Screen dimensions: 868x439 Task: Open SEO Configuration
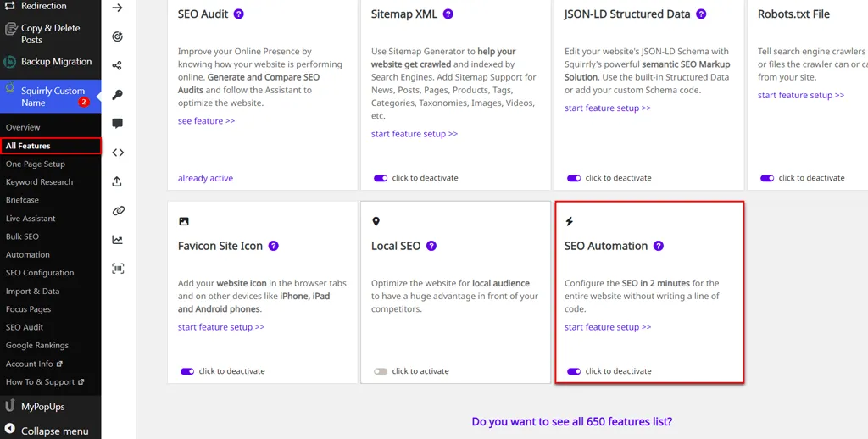[40, 272]
